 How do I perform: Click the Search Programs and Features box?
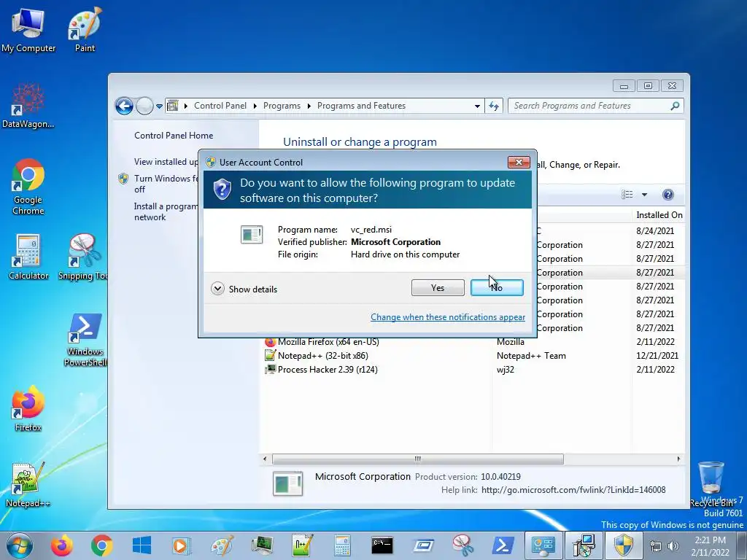[x=595, y=106]
